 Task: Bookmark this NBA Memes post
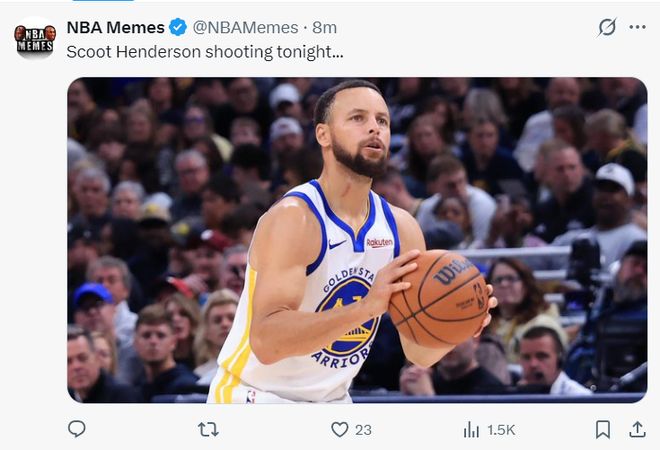pyautogui.click(x=603, y=429)
